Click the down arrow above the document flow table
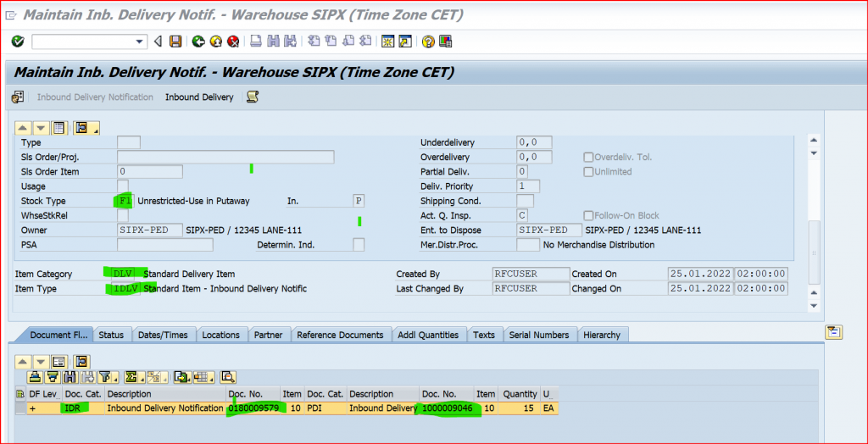This screenshot has width=868, height=444. click(41, 362)
